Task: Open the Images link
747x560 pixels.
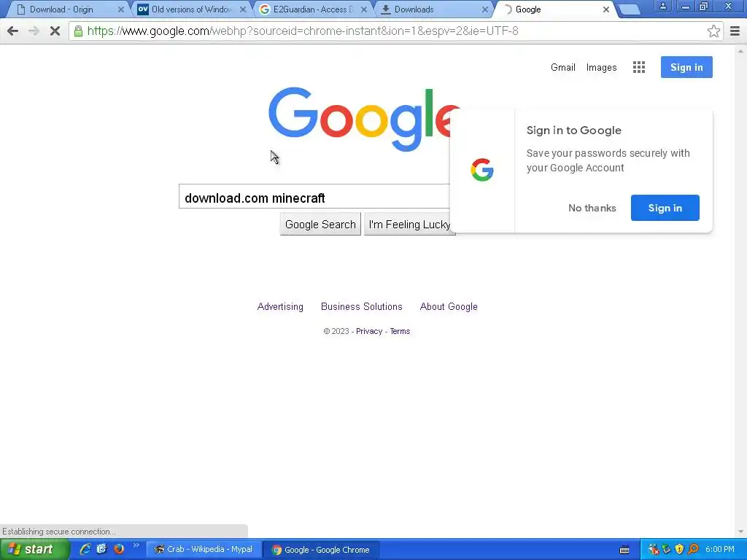Action: 601,68
